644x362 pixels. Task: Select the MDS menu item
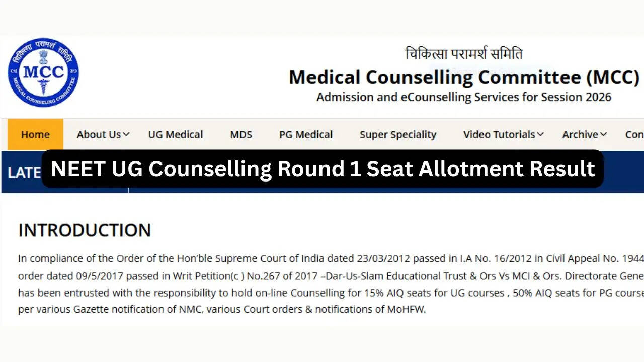[241, 135]
